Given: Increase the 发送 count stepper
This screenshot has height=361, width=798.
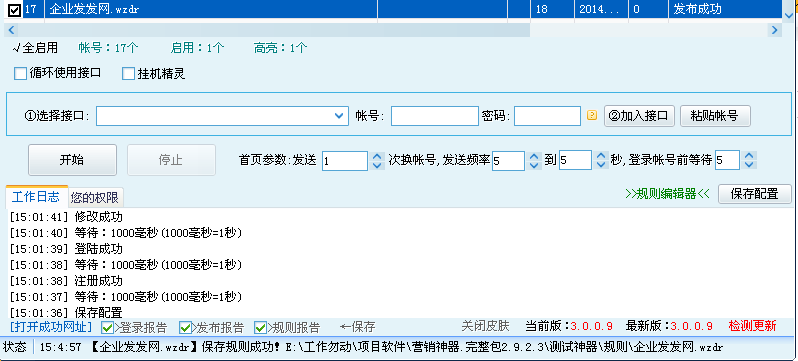Looking at the screenshot, I should click(x=377, y=156).
